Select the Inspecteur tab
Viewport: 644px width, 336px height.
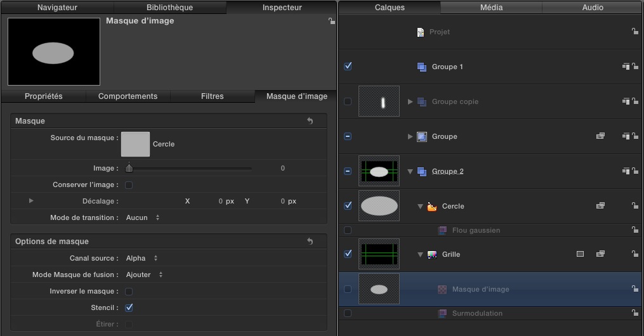coord(282,8)
